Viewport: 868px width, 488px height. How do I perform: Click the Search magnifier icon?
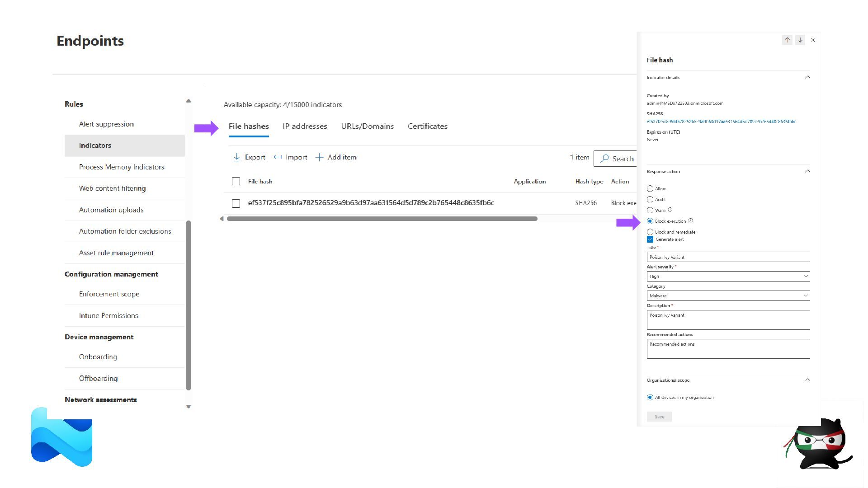coord(604,159)
